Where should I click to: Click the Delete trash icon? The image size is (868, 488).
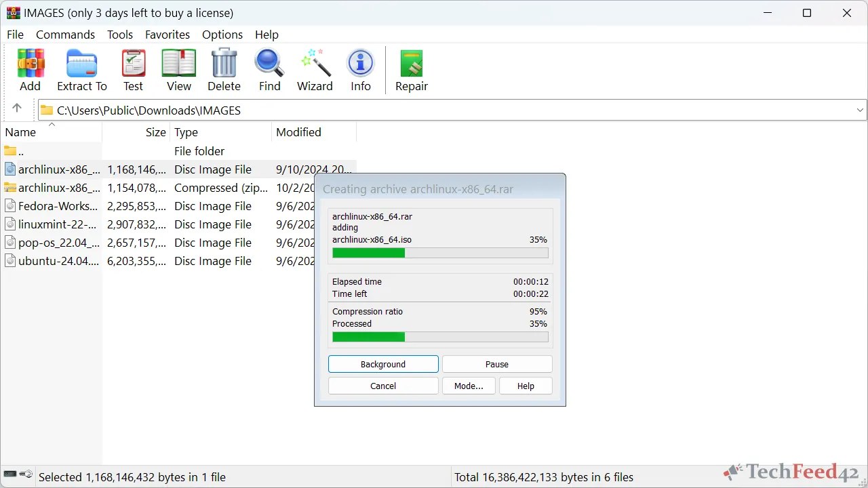[x=224, y=64]
